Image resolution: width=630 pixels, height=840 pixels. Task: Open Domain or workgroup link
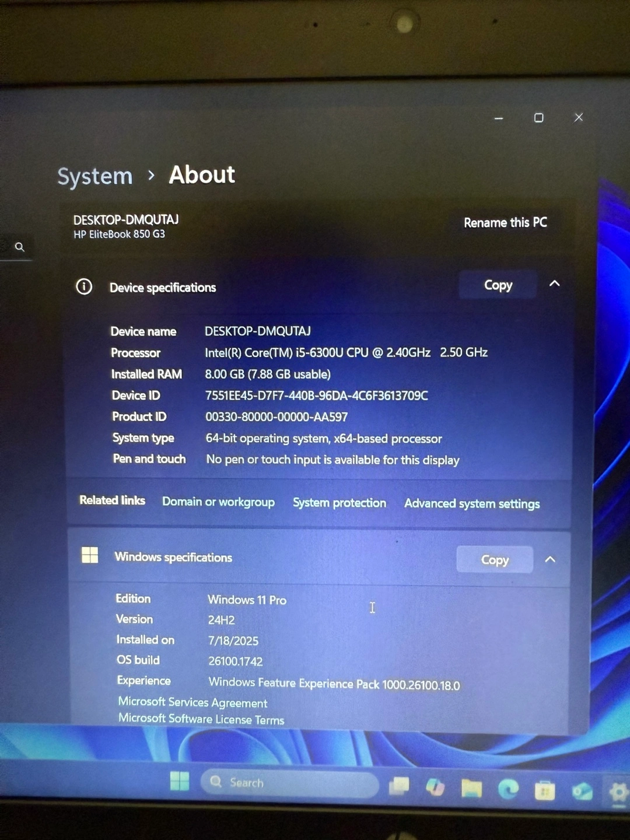click(218, 502)
